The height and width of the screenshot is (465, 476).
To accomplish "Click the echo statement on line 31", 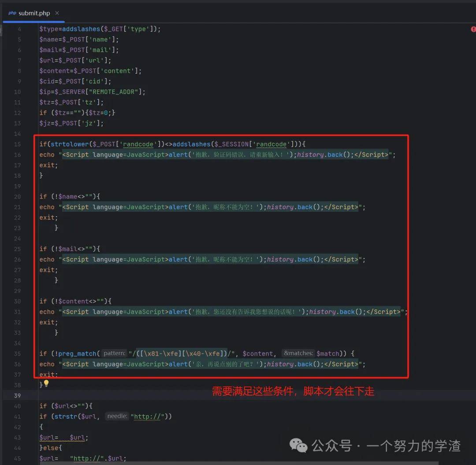I will click(223, 311).
